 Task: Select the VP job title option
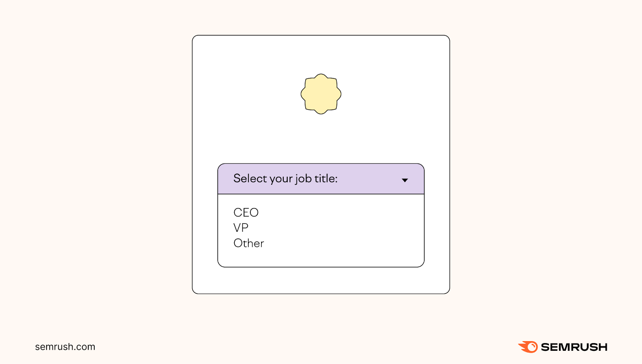click(x=241, y=228)
